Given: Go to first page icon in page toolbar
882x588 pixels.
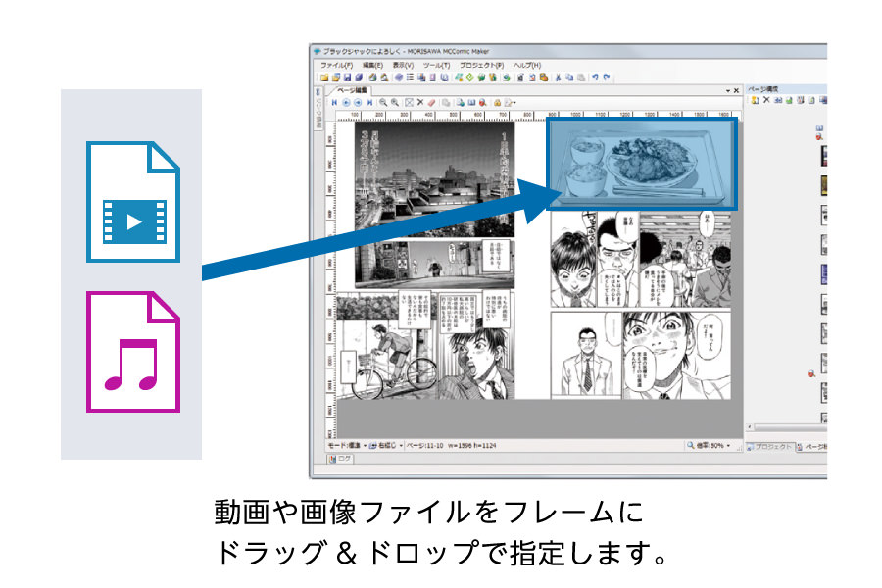Looking at the screenshot, I should click(334, 102).
